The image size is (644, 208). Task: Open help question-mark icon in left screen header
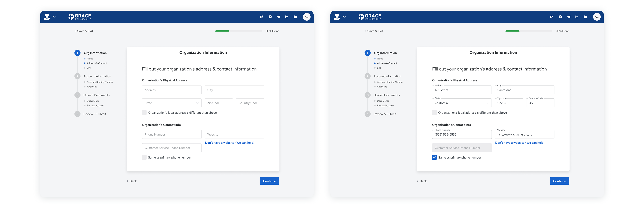[270, 17]
